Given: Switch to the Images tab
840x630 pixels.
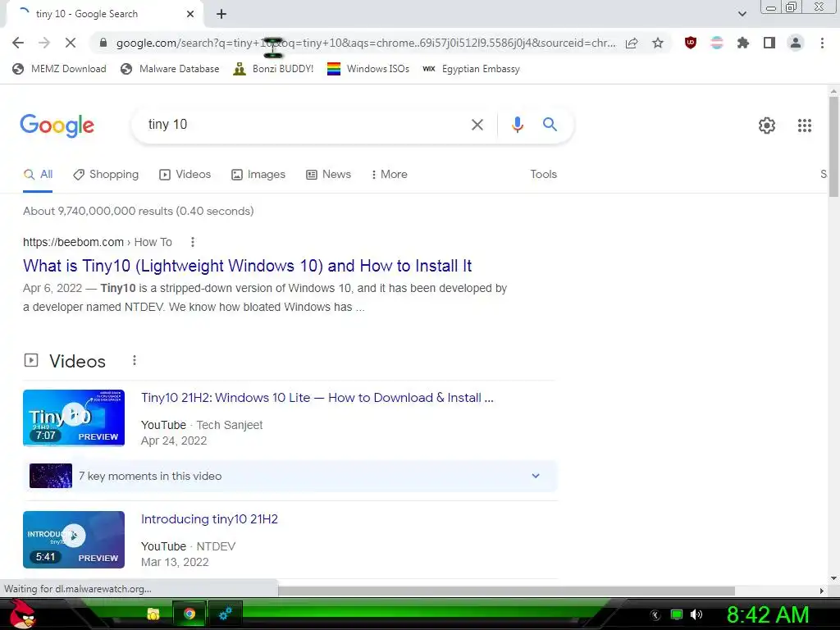Looking at the screenshot, I should [258, 174].
